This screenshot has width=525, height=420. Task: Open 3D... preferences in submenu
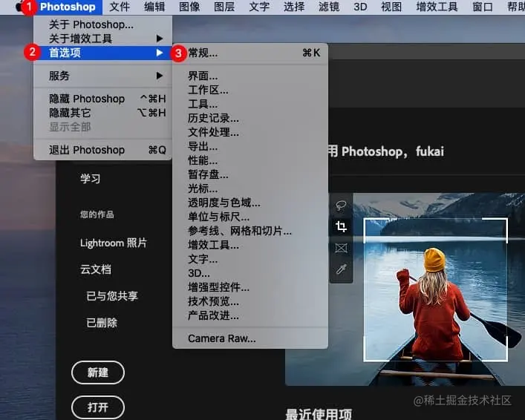click(250, 273)
